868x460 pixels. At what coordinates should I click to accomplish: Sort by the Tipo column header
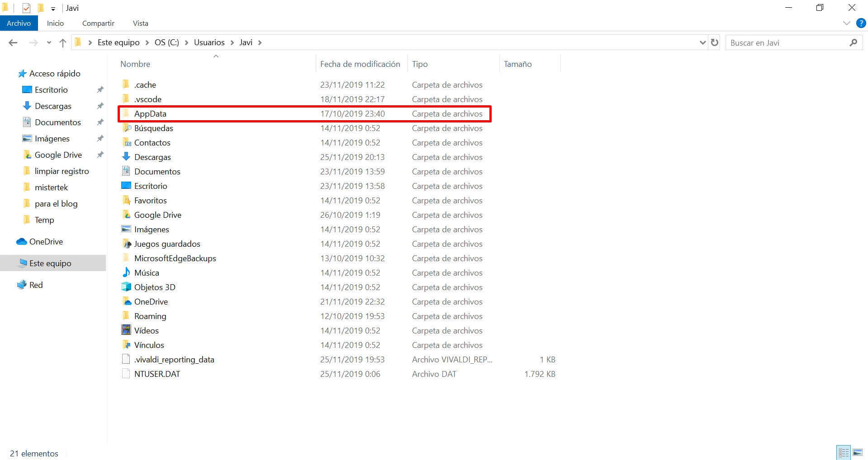point(420,64)
